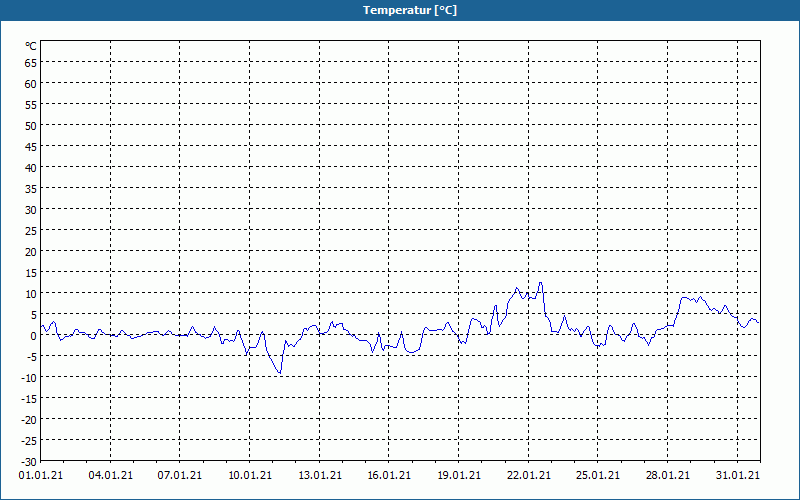
Task: Click the 'Temperatur [°C]' chart title
Action: tap(410, 10)
